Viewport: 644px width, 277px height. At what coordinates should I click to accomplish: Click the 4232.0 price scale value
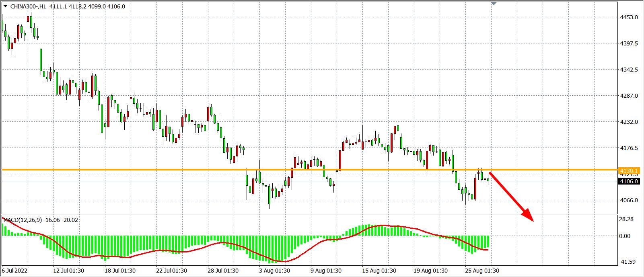[x=629, y=122]
